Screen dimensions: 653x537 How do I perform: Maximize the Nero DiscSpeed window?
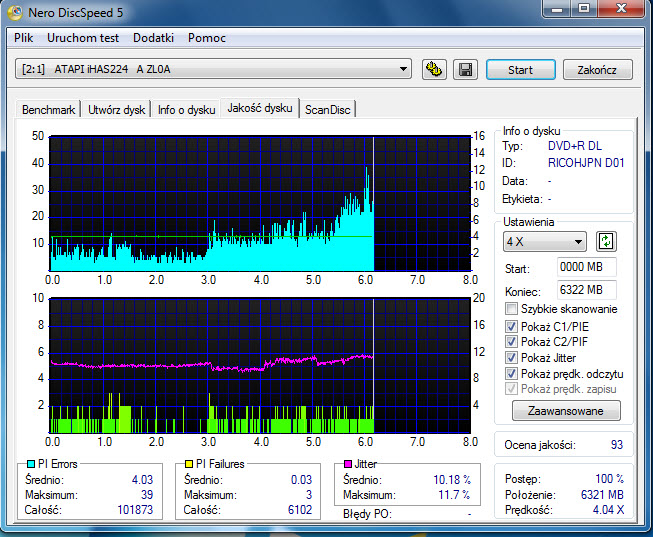(584, 8)
